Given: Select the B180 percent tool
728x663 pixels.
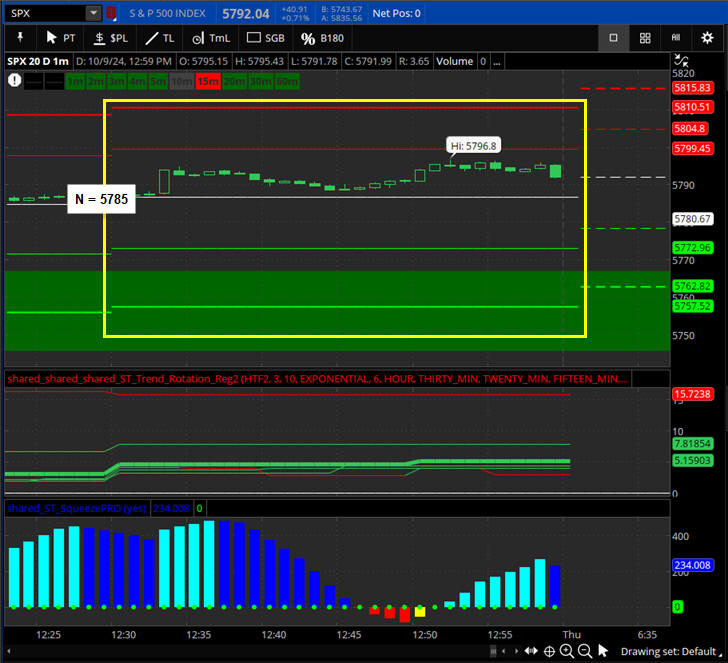Looking at the screenshot, I should pos(323,38).
